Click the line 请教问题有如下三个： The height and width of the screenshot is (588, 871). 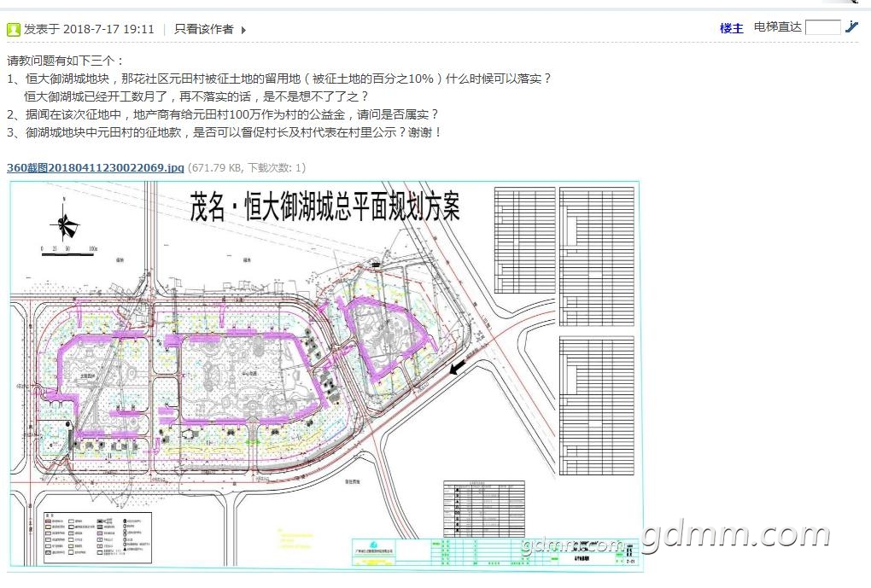click(x=66, y=61)
